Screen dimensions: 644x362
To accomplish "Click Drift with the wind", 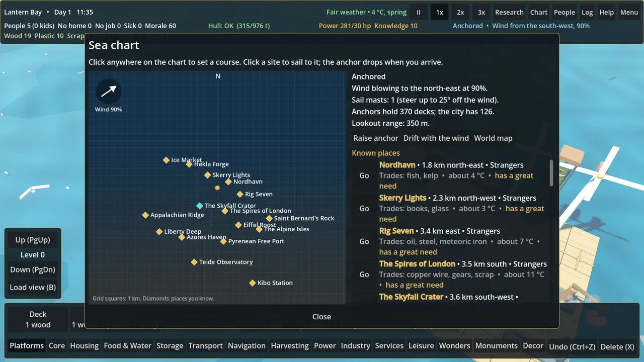I will [436, 138].
